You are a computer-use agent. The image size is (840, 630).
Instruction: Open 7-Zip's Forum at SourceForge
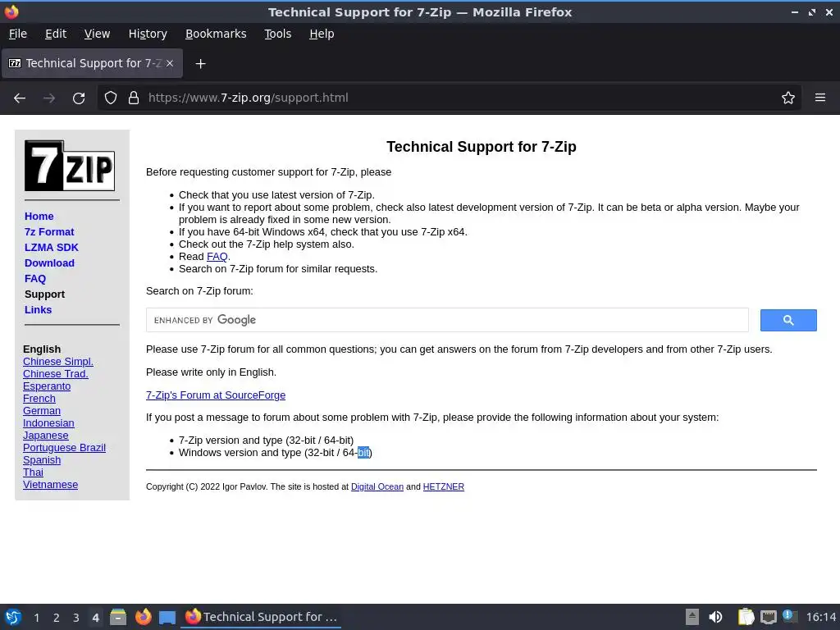(216, 395)
